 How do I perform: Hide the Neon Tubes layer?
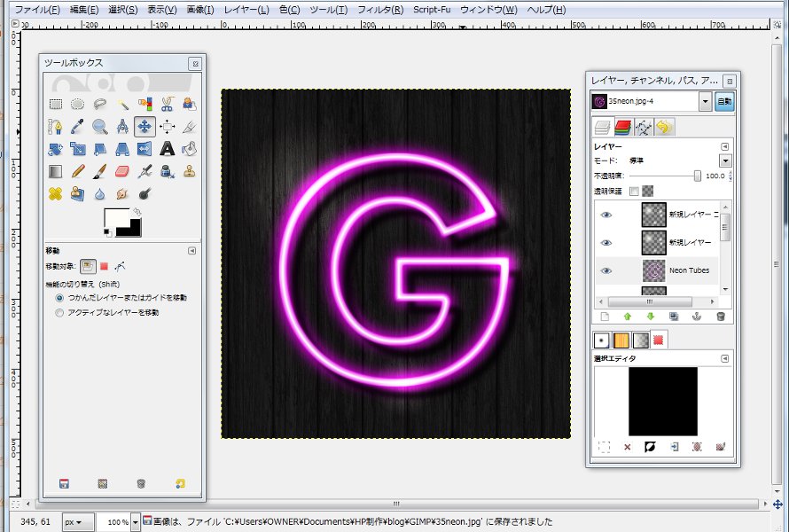(x=606, y=270)
